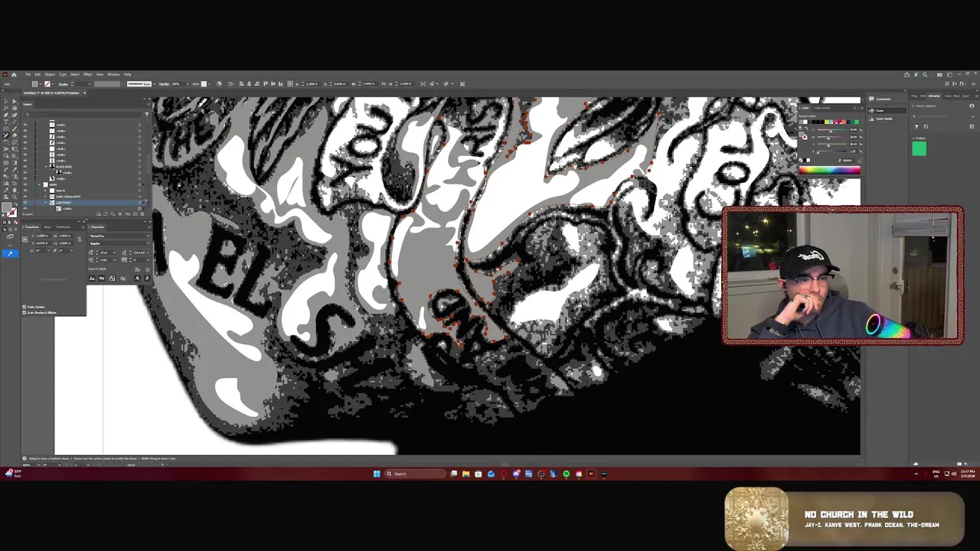The height and width of the screenshot is (551, 980).
Task: Open the File menu
Action: pyautogui.click(x=28, y=74)
